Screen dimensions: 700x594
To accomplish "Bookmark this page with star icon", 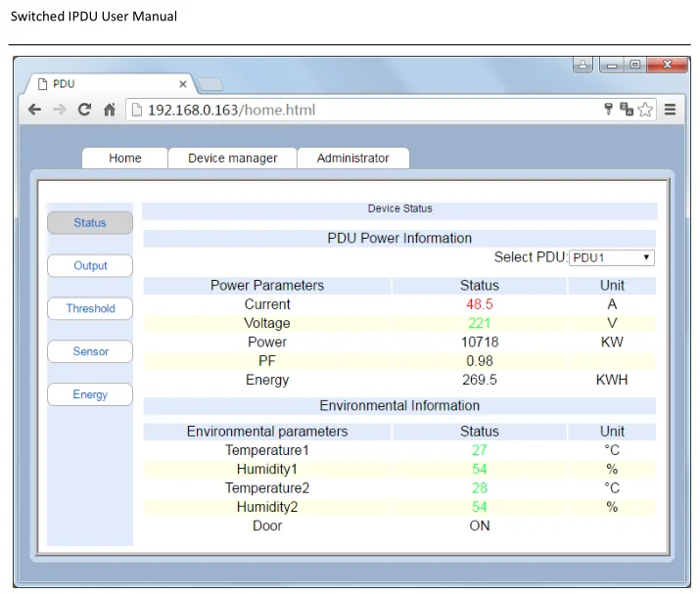I will click(645, 110).
